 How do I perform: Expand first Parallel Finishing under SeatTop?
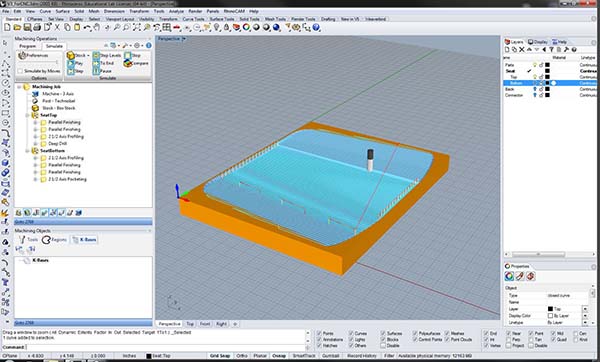point(35,122)
